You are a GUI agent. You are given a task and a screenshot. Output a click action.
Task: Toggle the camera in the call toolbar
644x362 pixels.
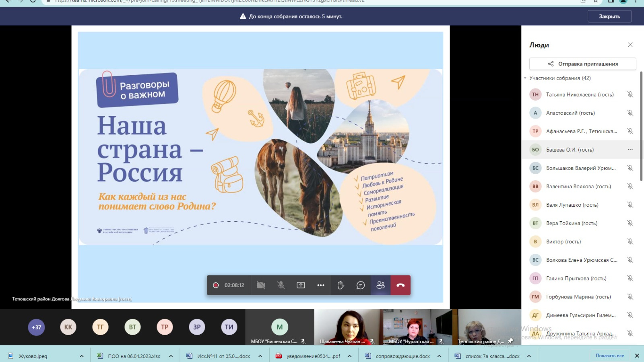click(x=261, y=285)
